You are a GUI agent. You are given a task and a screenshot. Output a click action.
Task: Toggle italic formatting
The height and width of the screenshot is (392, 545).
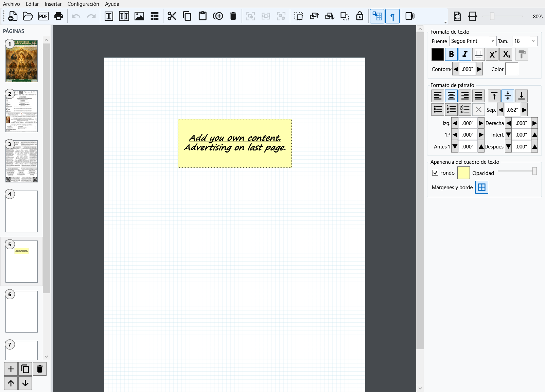[465, 54]
